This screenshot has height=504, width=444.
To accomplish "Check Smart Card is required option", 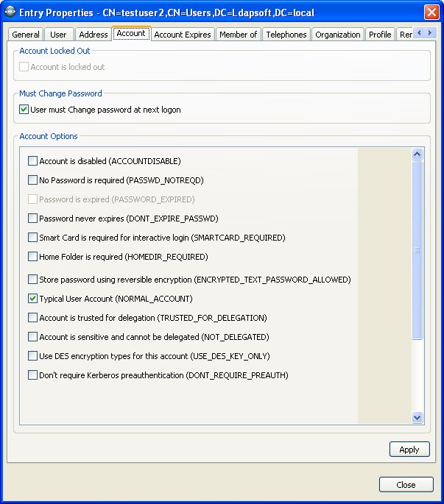I will [x=32, y=238].
